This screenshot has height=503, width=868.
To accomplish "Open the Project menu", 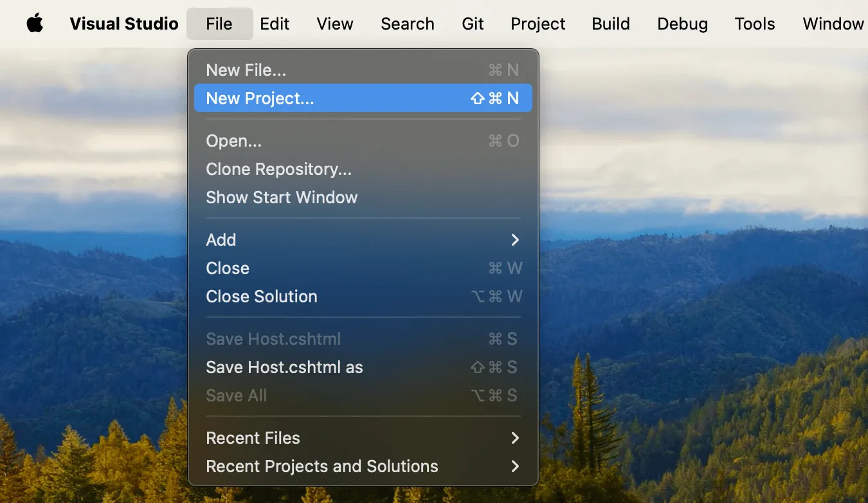I will pos(538,23).
